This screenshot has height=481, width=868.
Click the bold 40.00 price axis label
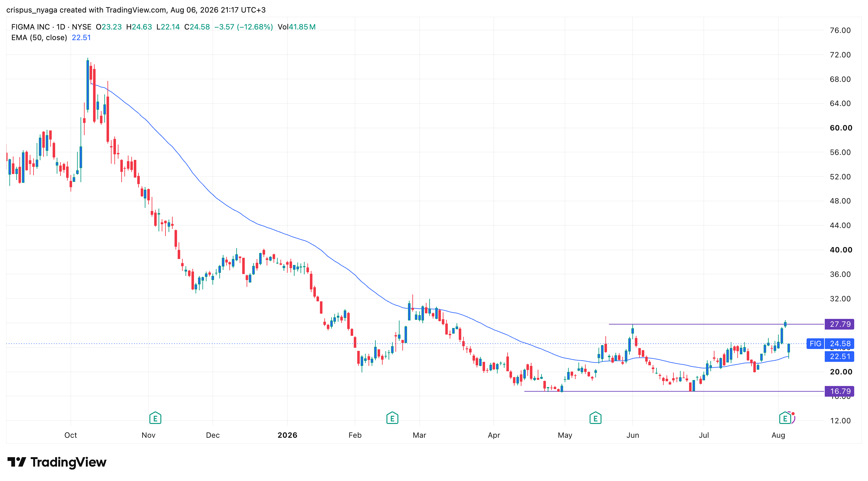pyautogui.click(x=841, y=250)
